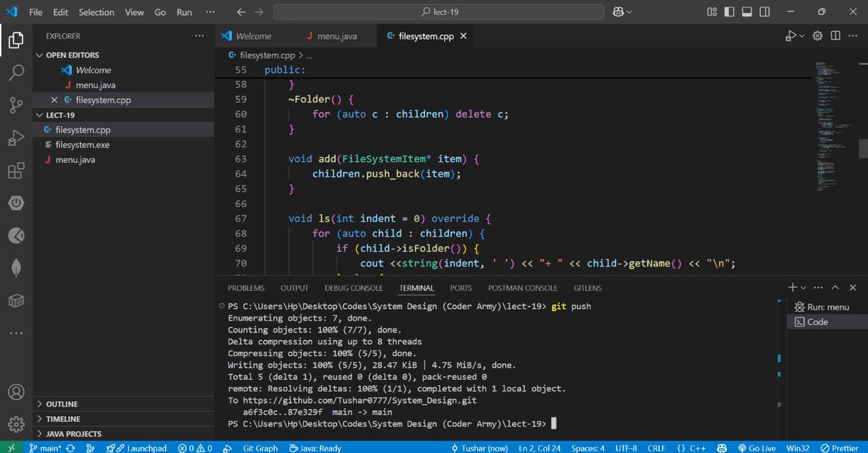Open the Run and Debug view

(16, 137)
